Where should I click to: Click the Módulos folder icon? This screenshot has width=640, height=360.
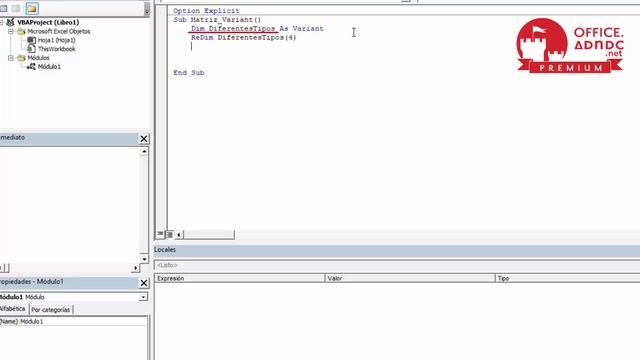[21, 58]
